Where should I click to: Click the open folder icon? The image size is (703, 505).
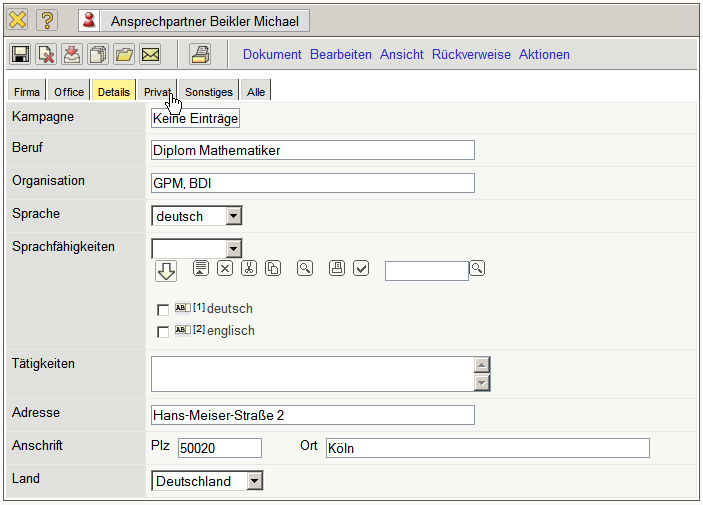[124, 55]
